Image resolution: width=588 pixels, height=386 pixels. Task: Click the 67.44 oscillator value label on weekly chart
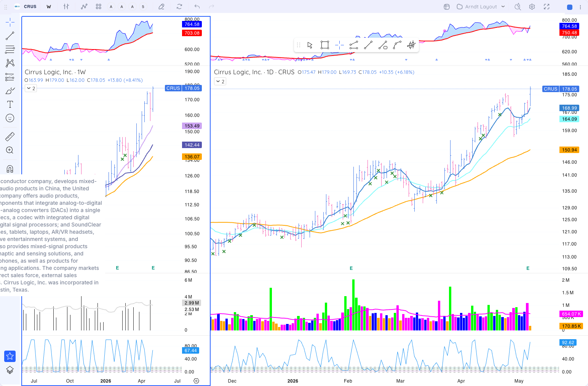pyautogui.click(x=191, y=350)
